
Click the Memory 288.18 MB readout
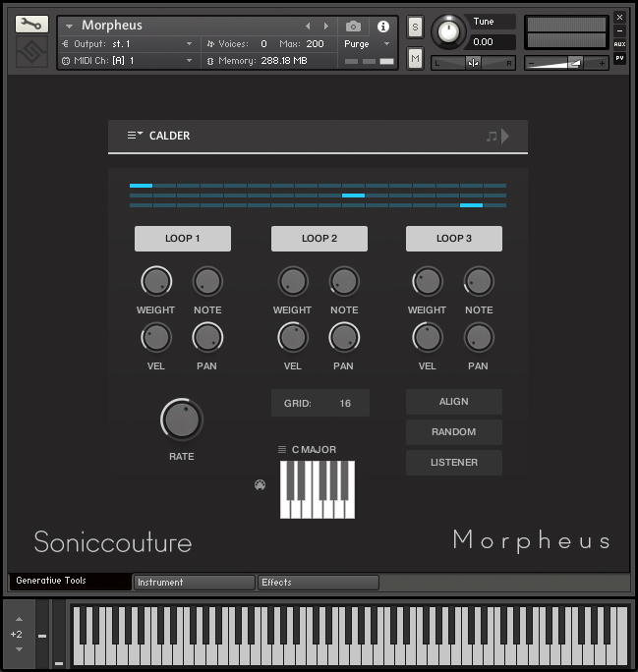[284, 61]
